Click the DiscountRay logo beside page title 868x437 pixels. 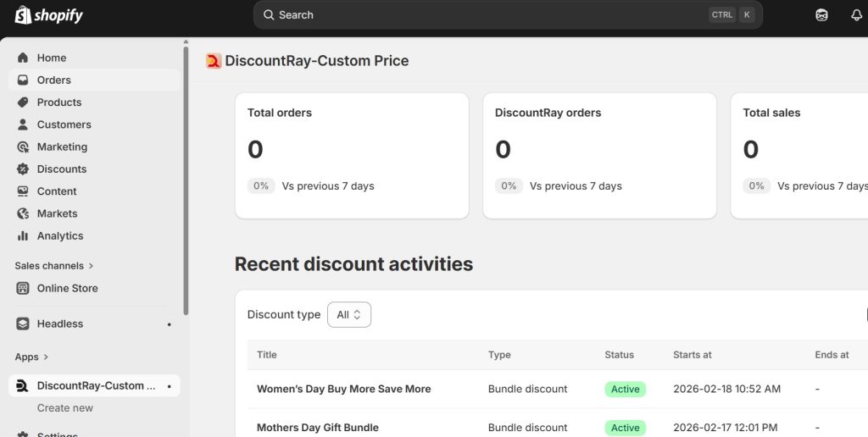pyautogui.click(x=214, y=61)
